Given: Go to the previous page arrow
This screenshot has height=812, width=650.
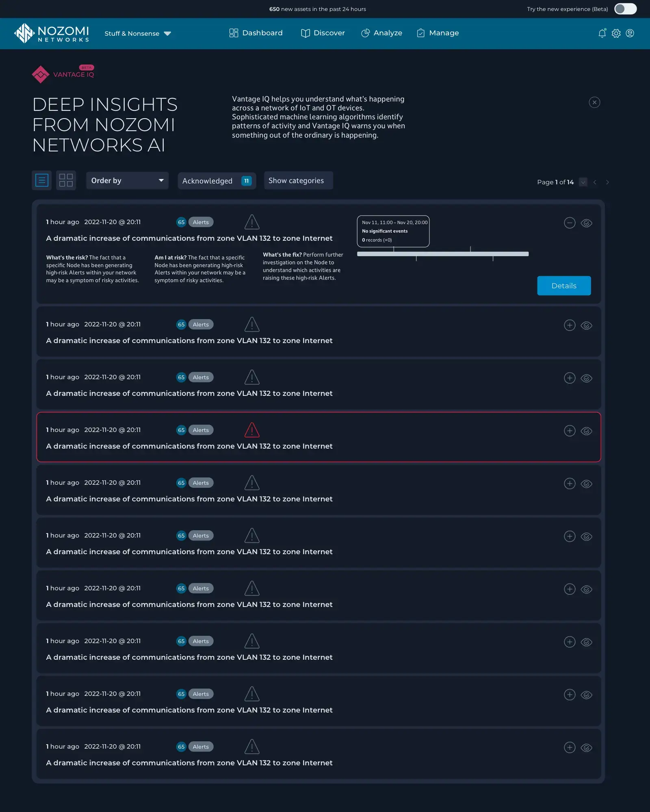Looking at the screenshot, I should [595, 182].
